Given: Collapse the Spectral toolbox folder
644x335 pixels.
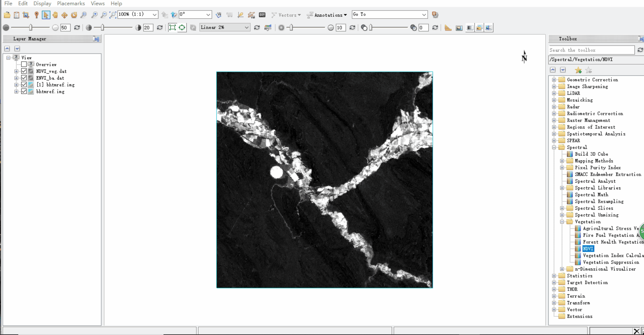Looking at the screenshot, I should [x=554, y=147].
